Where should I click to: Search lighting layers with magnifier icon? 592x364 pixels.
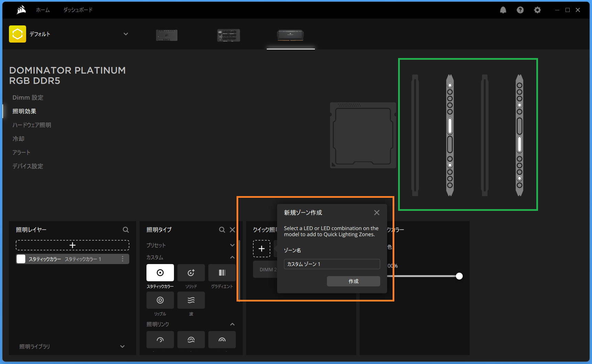click(x=126, y=230)
